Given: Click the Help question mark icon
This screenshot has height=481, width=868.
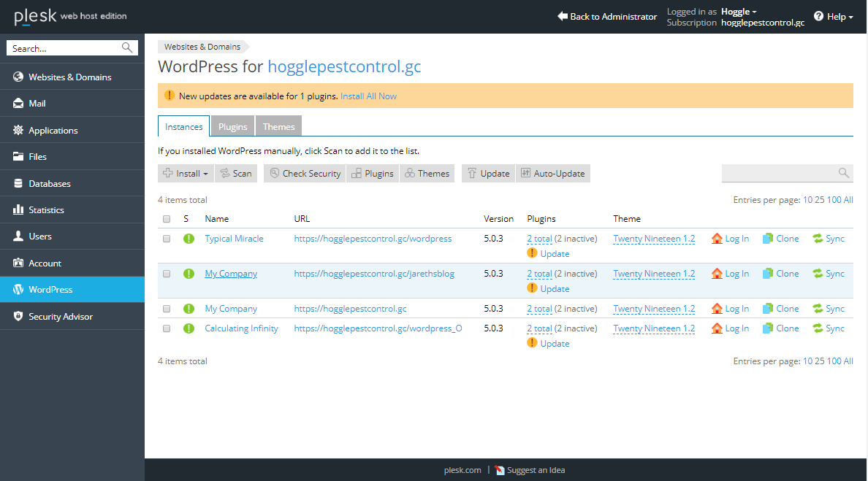Looking at the screenshot, I should 819,16.
